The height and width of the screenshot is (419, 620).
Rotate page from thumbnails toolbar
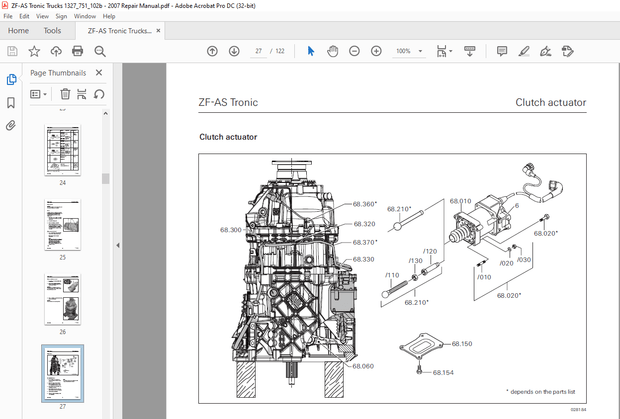tap(99, 94)
